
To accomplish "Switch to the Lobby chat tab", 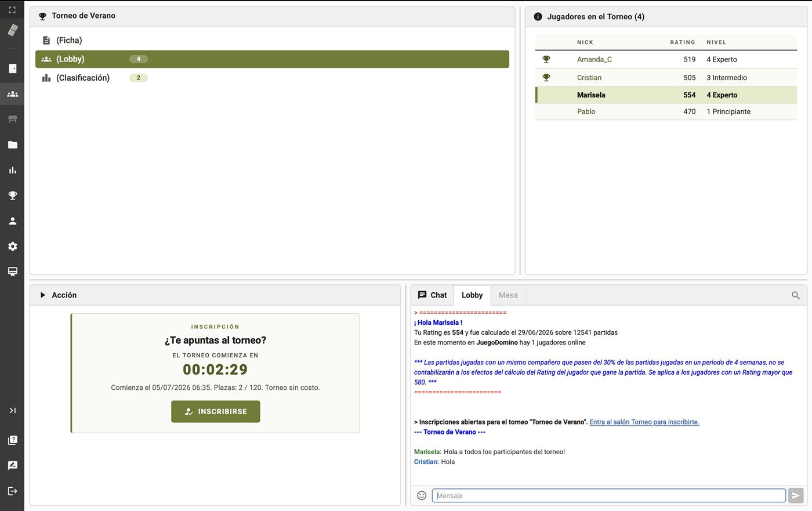I will point(472,295).
